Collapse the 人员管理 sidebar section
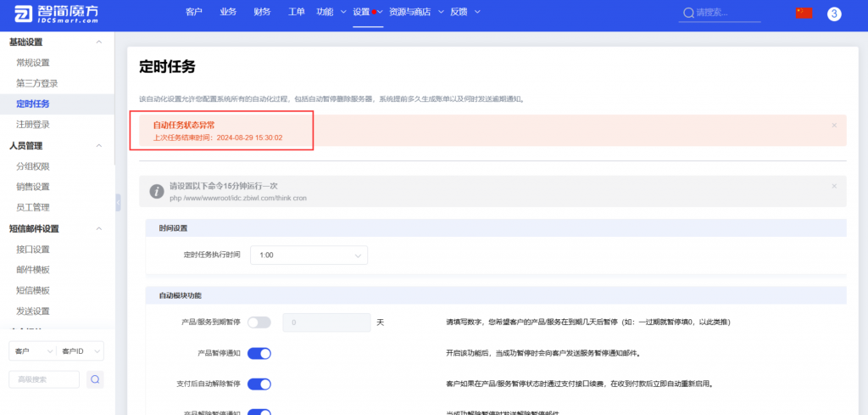This screenshot has height=415, width=868. [x=99, y=146]
